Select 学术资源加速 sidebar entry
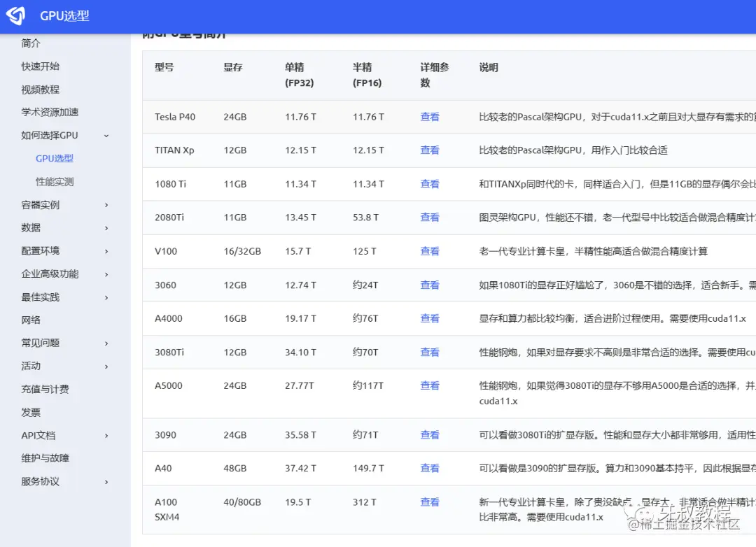756x547 pixels. pyautogui.click(x=50, y=113)
